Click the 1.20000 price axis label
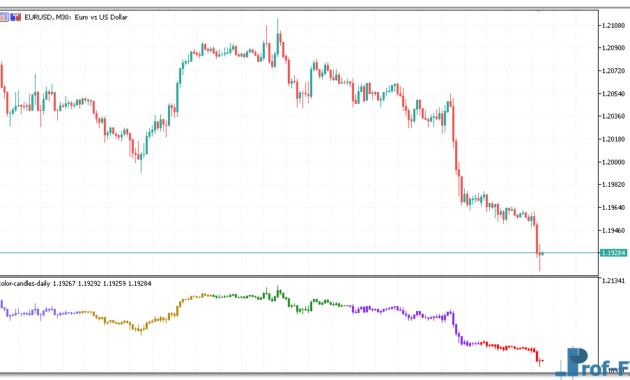The width and height of the screenshot is (630, 380). [613, 162]
